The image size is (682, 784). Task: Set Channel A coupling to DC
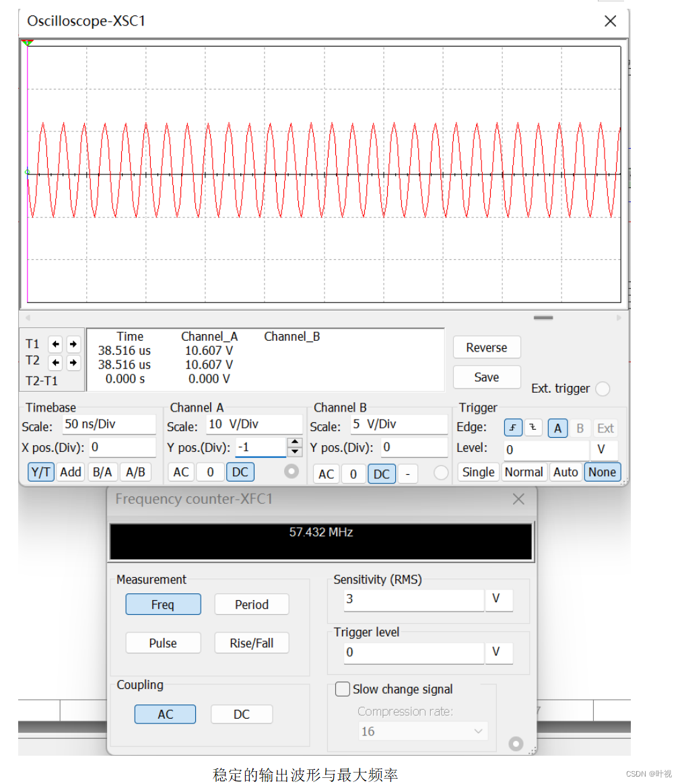[x=240, y=472]
